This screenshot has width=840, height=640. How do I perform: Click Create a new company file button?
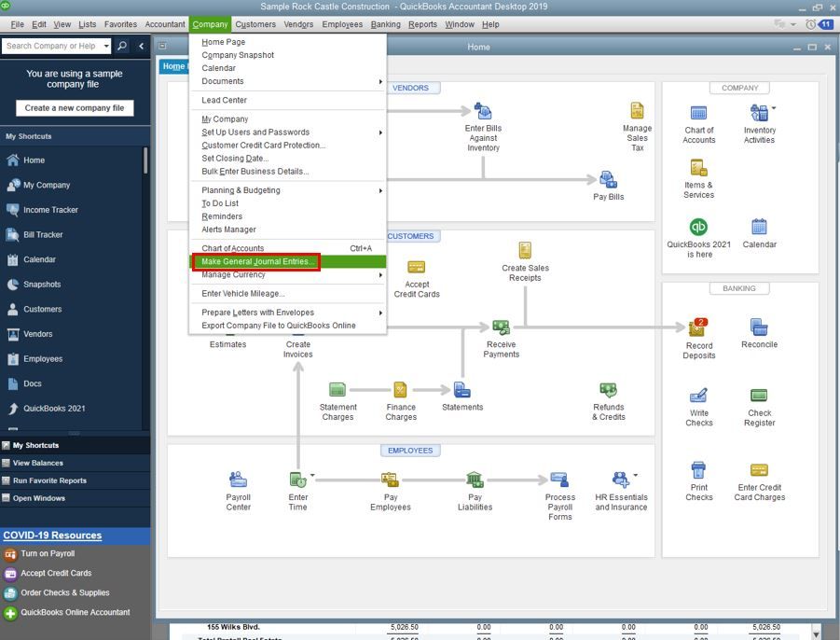click(x=75, y=107)
